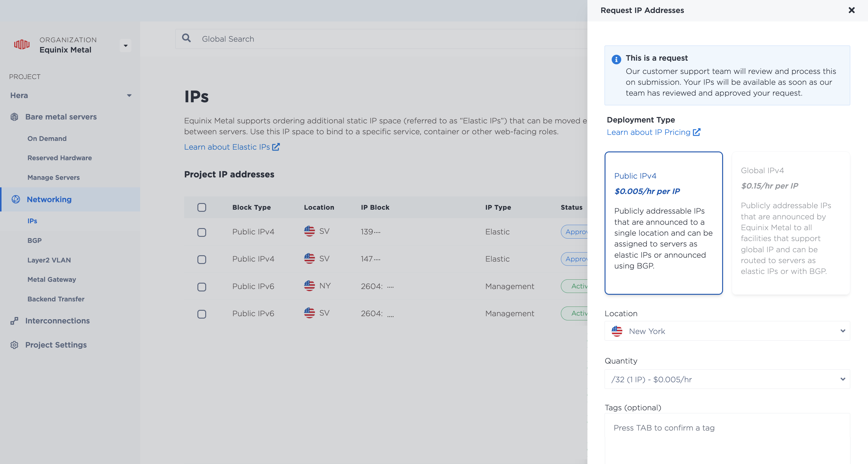Open the organization switcher dropdown arrow
Image resolution: width=868 pixels, height=464 pixels.
pyautogui.click(x=125, y=46)
